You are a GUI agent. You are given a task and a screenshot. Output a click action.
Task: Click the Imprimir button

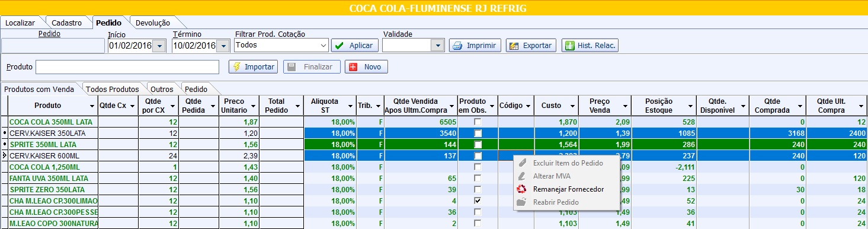(475, 46)
